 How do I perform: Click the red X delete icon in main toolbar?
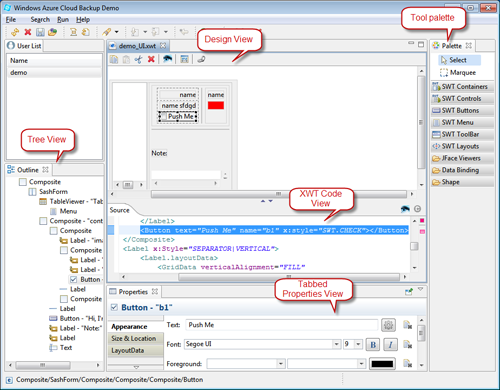28,32
